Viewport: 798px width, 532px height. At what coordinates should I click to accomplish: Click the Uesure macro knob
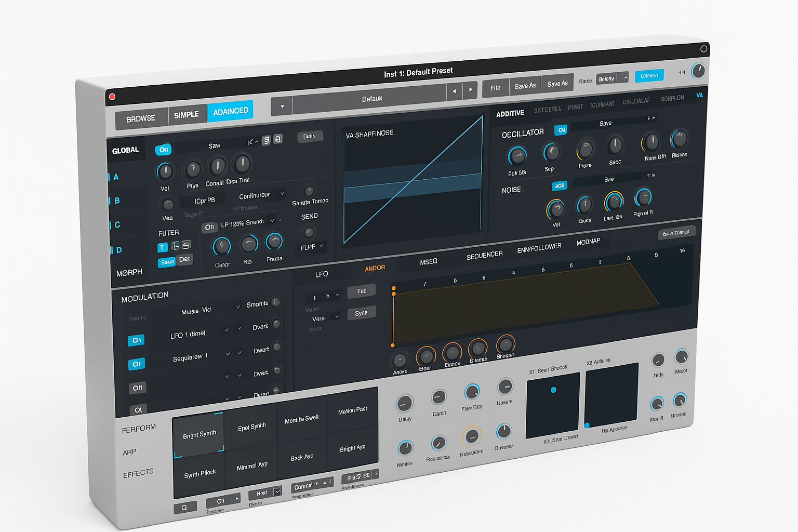505,387
